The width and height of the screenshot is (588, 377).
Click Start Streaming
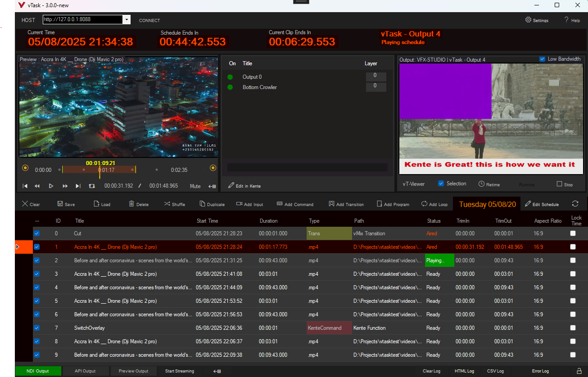pyautogui.click(x=180, y=371)
